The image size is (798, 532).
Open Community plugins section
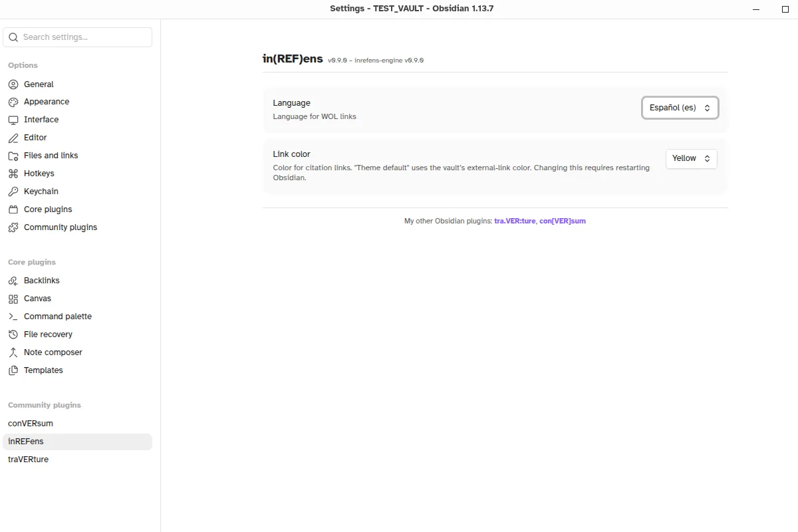77,228
